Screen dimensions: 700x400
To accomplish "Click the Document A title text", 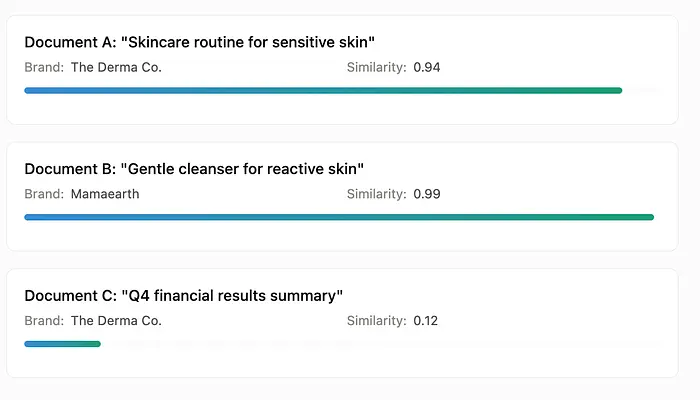I will (x=200, y=42).
